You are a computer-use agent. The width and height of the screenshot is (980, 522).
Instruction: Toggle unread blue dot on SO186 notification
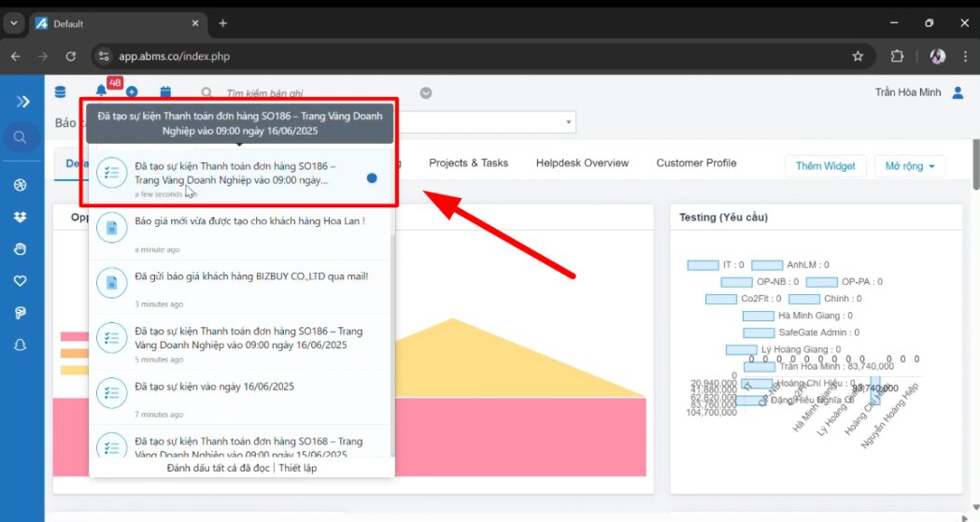[x=372, y=177]
